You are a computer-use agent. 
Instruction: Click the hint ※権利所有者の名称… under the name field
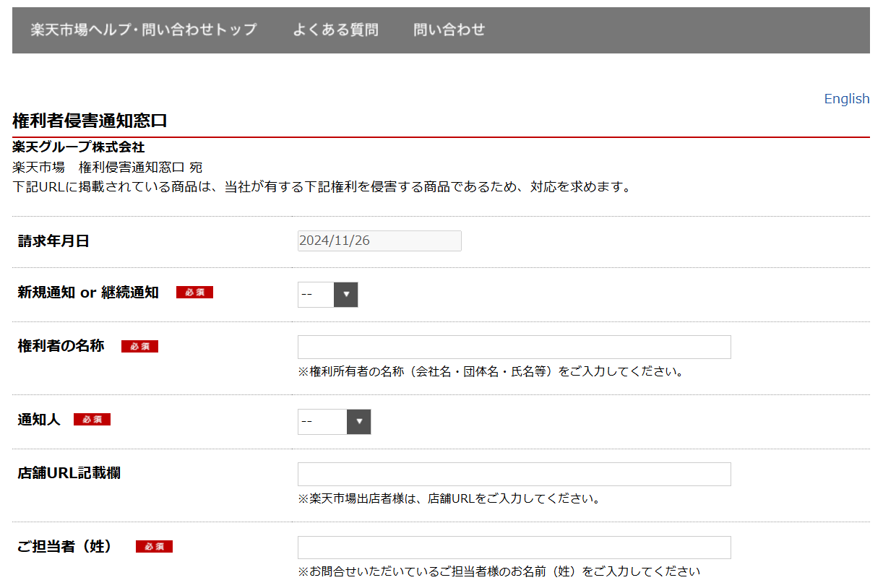(x=491, y=372)
